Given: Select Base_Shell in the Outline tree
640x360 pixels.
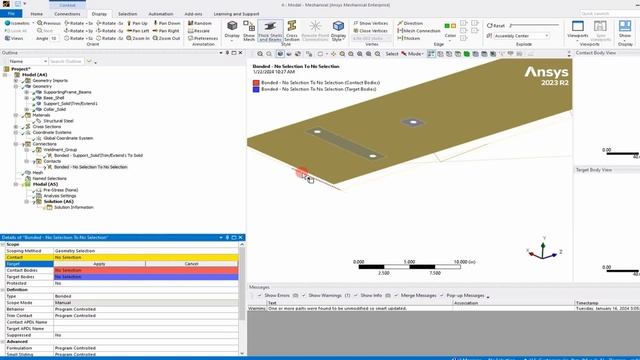Looking at the screenshot, I should 53,98.
